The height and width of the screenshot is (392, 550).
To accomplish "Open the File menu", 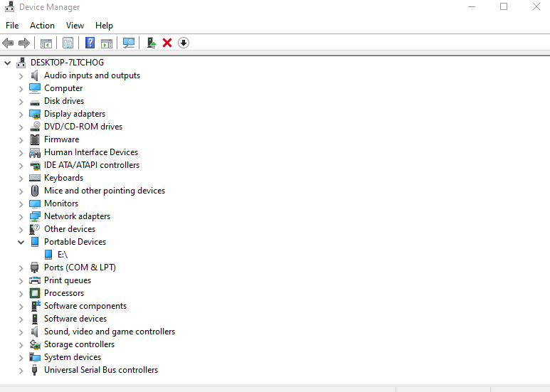I will coord(12,26).
